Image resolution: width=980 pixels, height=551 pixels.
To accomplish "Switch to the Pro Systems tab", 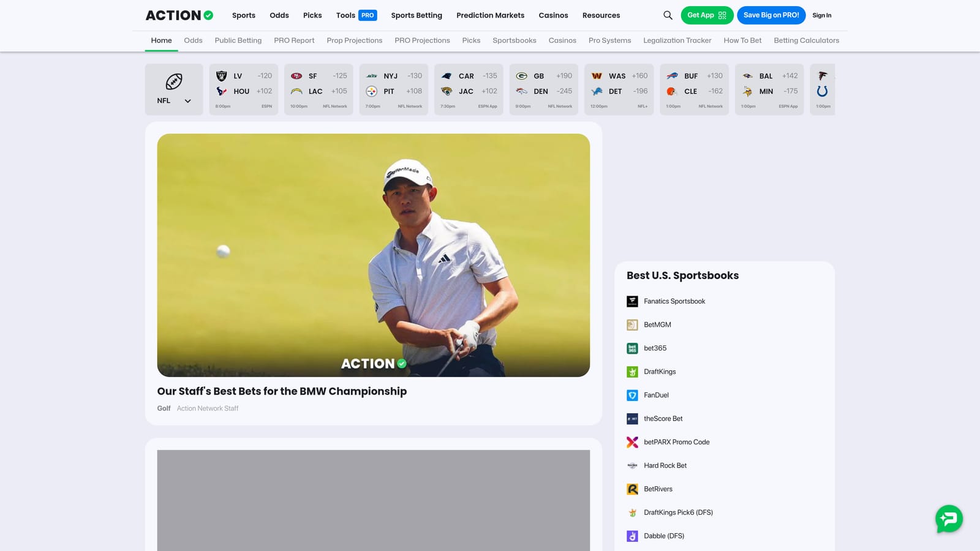I will click(x=610, y=40).
